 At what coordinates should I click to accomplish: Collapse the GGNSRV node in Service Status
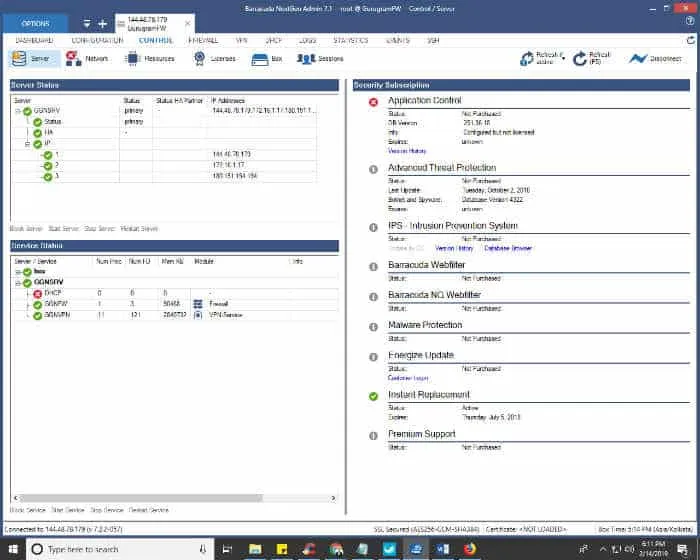pyautogui.click(x=18, y=283)
